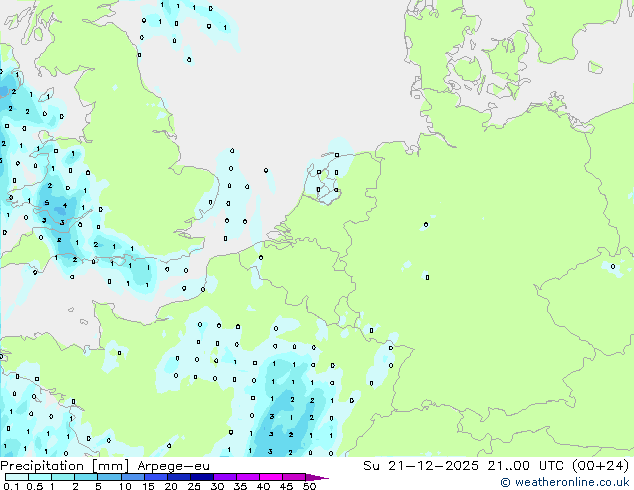Screen dimensions: 634x490
Task: Pick the 30–35 mm legend color swatch
Action: coord(225,477)
